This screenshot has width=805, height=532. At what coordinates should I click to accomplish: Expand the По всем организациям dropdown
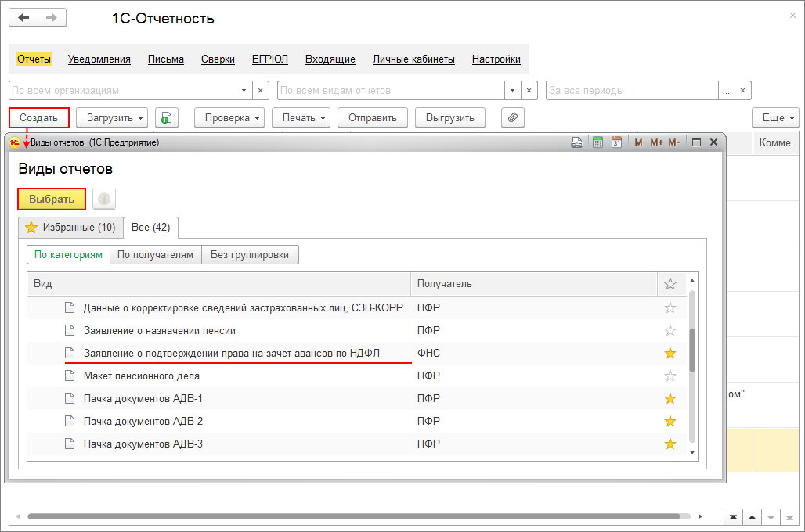coord(244,91)
